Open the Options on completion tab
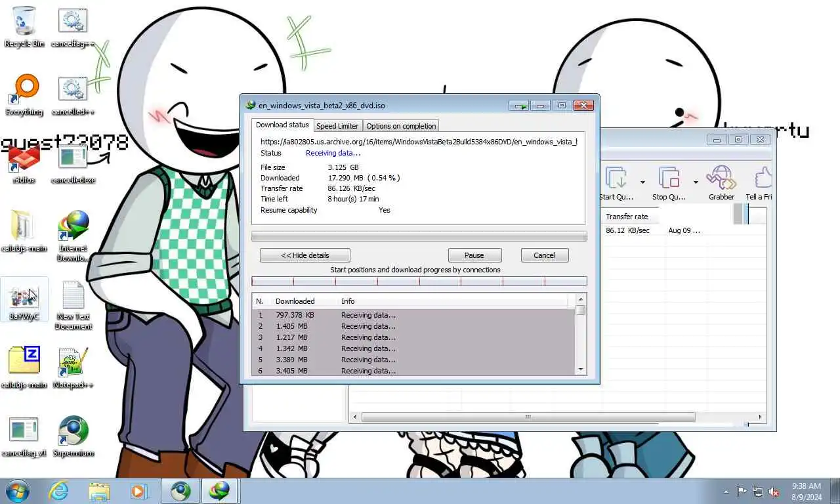The image size is (840, 504). point(401,126)
